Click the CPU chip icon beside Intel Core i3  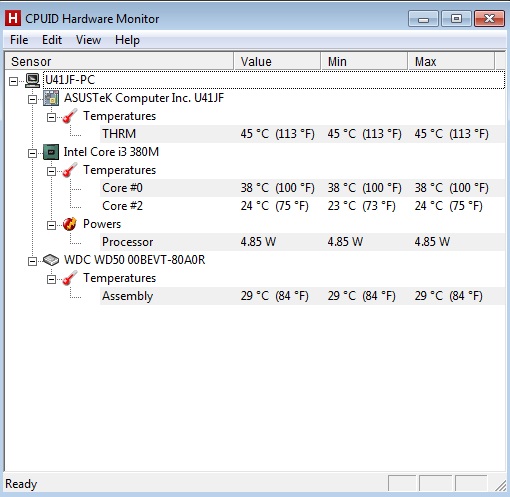(51, 152)
